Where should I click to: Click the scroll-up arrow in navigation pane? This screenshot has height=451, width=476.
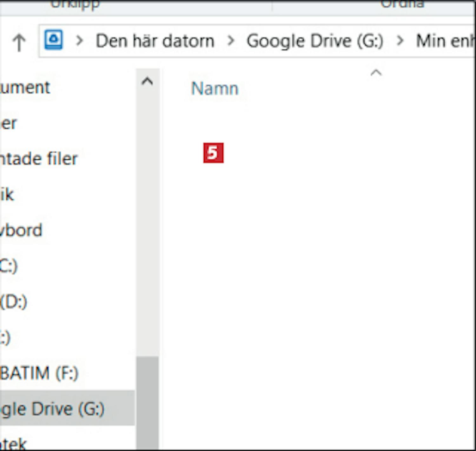pos(147,82)
